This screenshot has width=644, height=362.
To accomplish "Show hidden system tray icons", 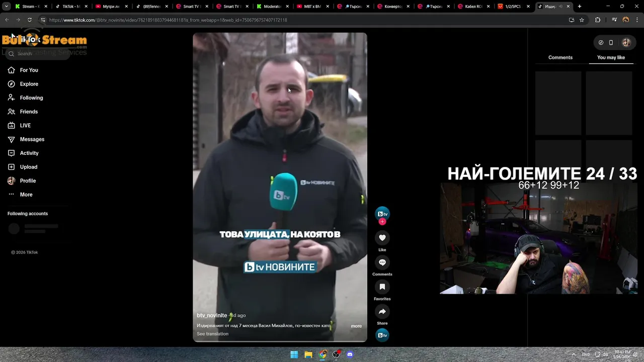I will pyautogui.click(x=574, y=354).
